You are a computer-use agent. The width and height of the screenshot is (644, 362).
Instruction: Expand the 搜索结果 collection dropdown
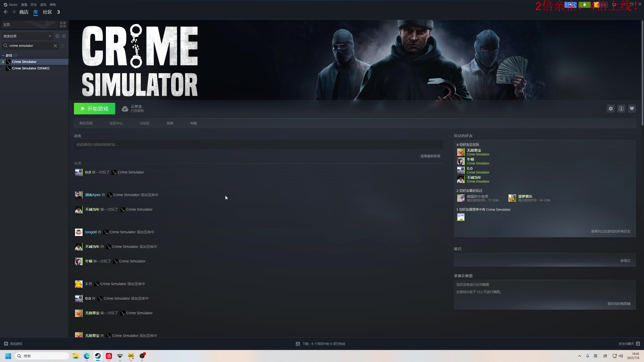pyautogui.click(x=27, y=36)
